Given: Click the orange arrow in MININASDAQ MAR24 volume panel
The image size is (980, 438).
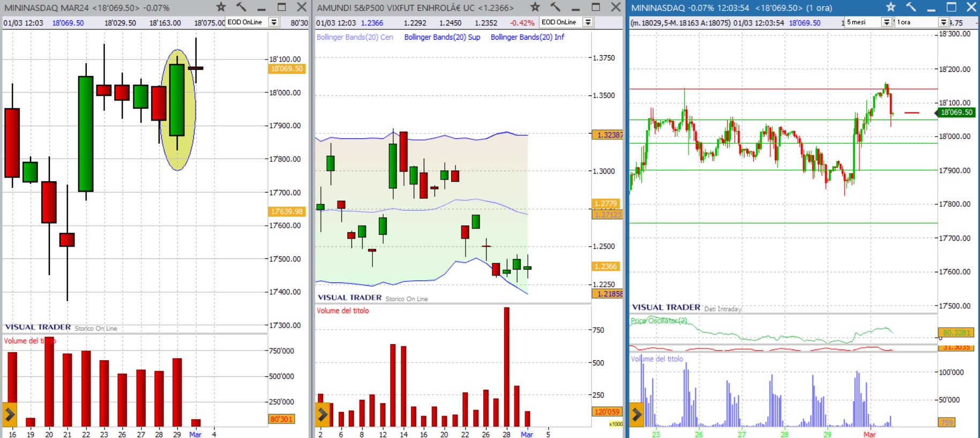Looking at the screenshot, I should [x=10, y=414].
